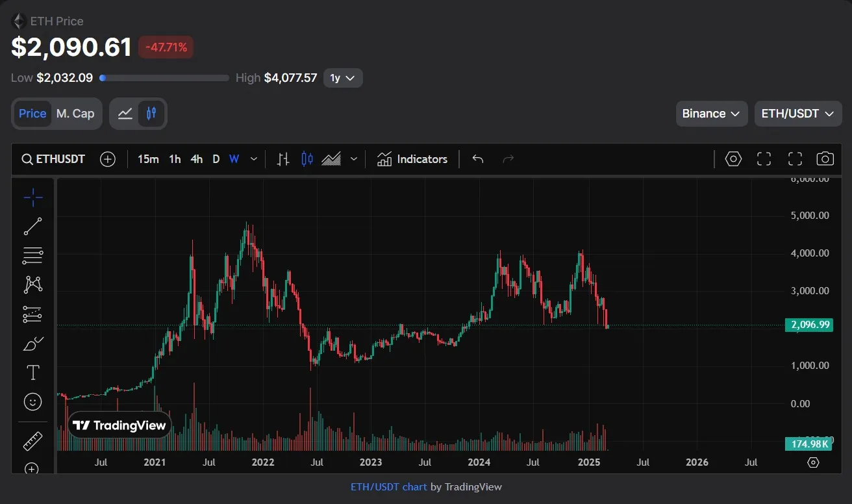Select the 4h timeframe
The image size is (852, 504).
196,159
